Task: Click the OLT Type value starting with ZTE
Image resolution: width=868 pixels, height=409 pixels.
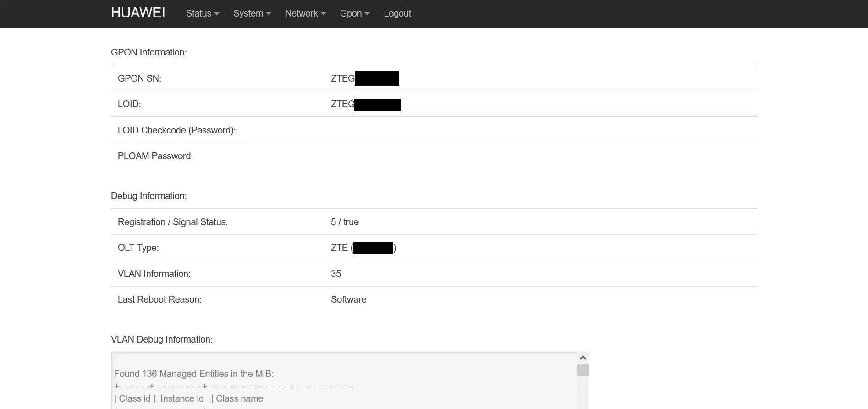Action: pyautogui.click(x=363, y=248)
